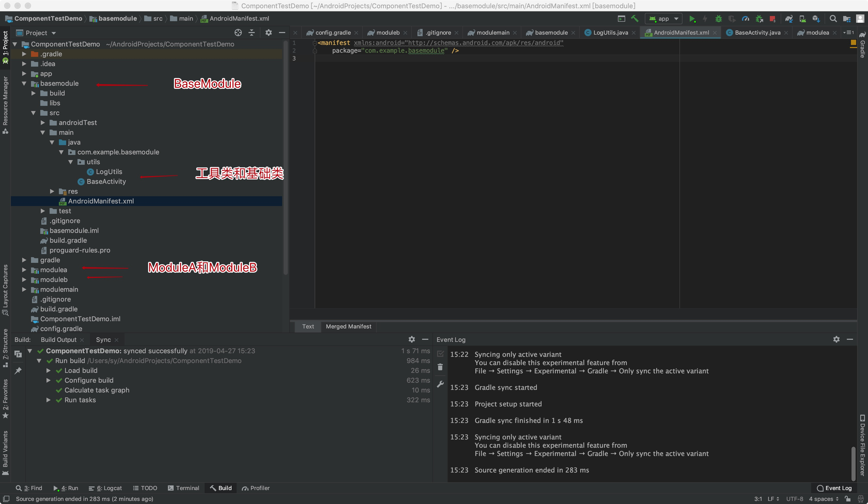This screenshot has height=504, width=868.
Task: Click the Search Everywhere magnifier icon
Action: point(833,19)
